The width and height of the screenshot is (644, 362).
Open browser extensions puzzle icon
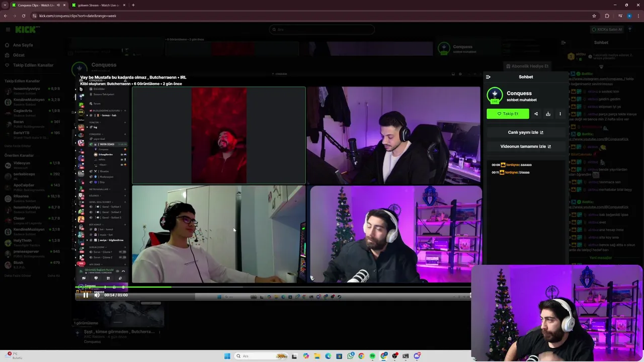[607, 16]
